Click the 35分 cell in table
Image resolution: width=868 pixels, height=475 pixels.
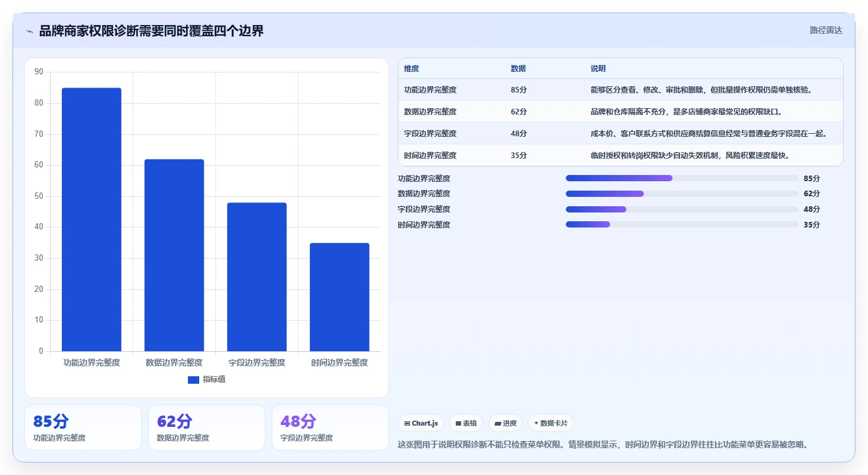point(519,156)
